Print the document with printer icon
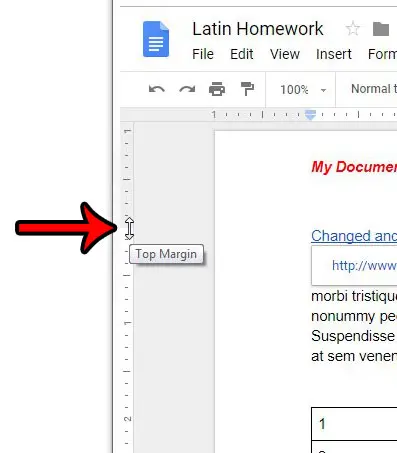The width and height of the screenshot is (397, 453). tap(217, 89)
